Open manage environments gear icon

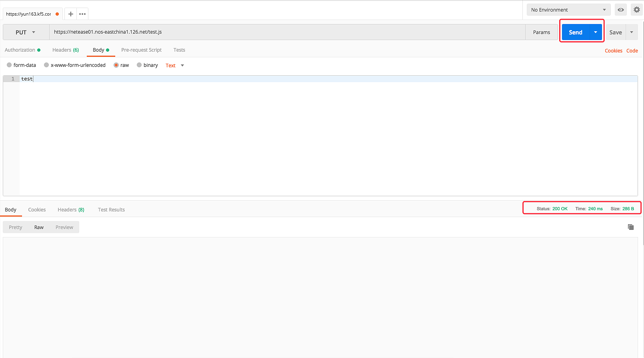636,10
